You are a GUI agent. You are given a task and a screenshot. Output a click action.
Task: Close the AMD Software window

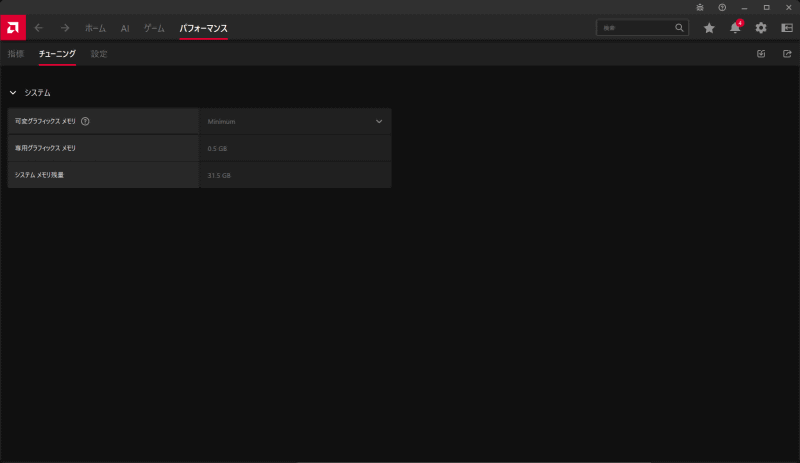(789, 8)
